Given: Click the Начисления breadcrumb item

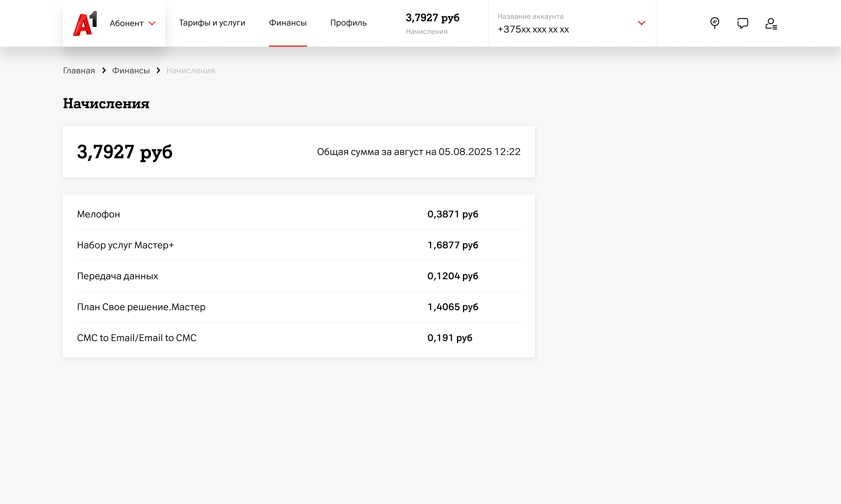Looking at the screenshot, I should [x=190, y=71].
